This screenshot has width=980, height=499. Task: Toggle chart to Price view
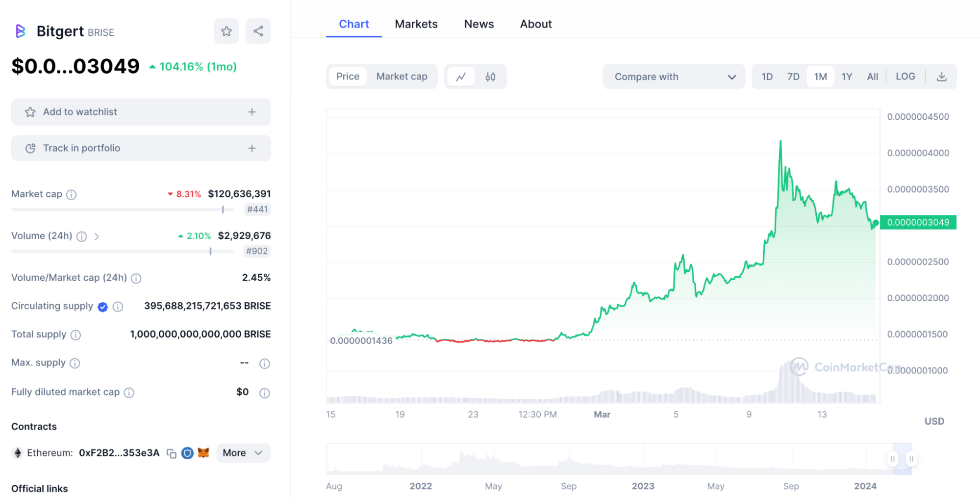pyautogui.click(x=348, y=77)
